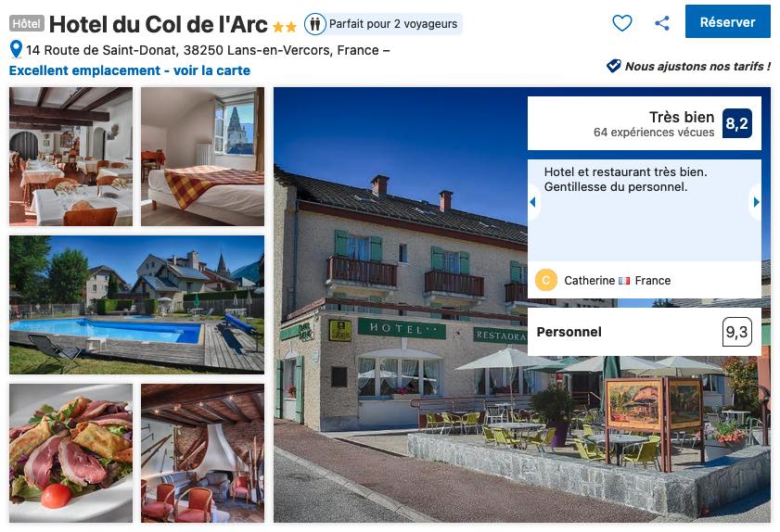Screen dimensions: 780x532
Task: Click the Nous ajustons nos tarifs text
Action: click(697, 66)
